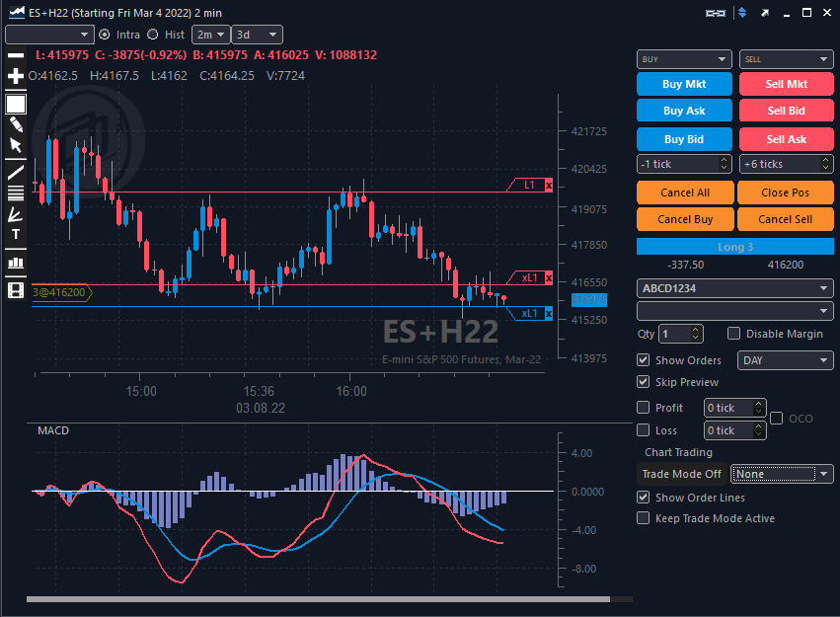The height and width of the screenshot is (617, 840).
Task: Enable the Loss checkbox
Action: tap(643, 430)
